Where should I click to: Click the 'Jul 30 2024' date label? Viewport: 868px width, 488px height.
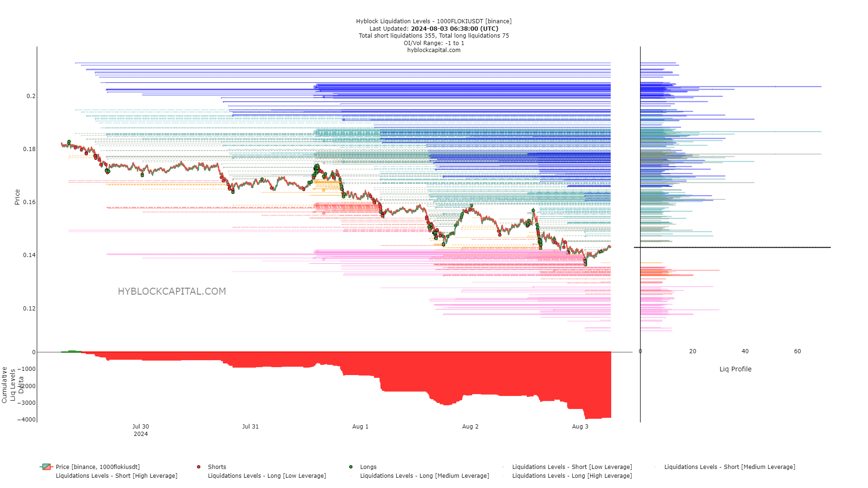click(140, 430)
